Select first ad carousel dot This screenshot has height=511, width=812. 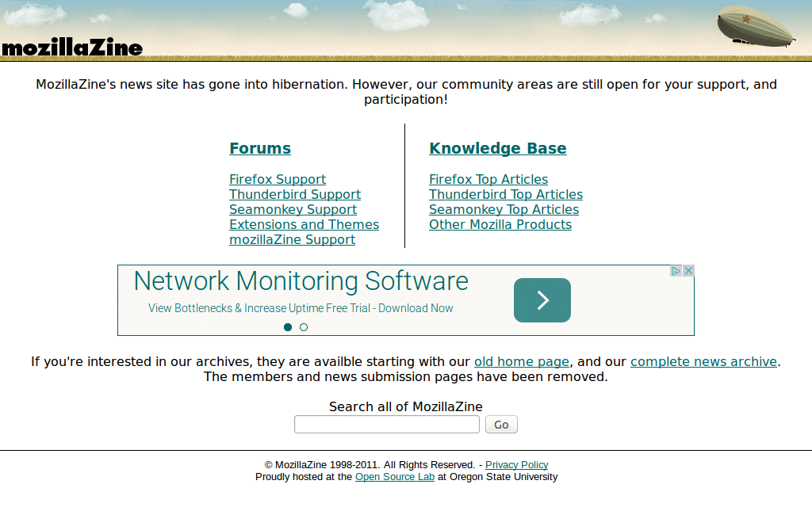(x=288, y=327)
